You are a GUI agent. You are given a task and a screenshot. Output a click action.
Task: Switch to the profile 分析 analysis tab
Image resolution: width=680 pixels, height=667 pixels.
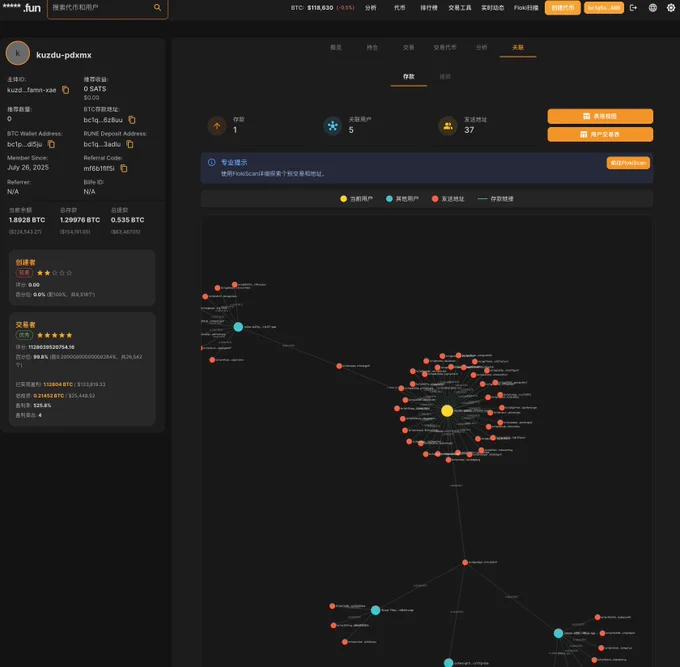click(x=481, y=47)
